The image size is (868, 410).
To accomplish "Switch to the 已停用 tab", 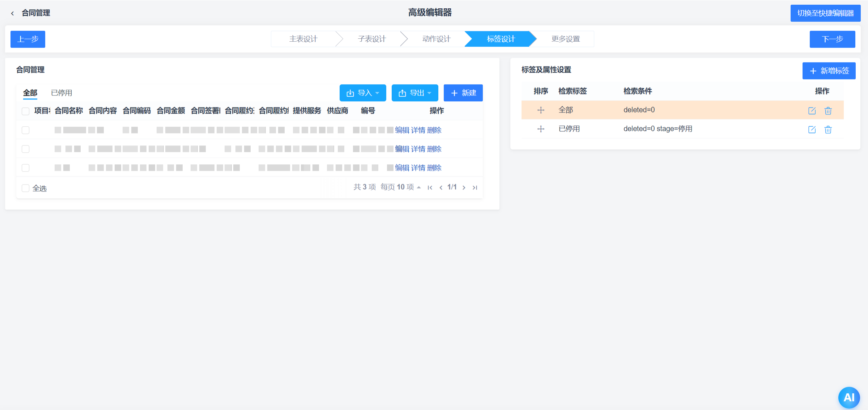I will (61, 93).
